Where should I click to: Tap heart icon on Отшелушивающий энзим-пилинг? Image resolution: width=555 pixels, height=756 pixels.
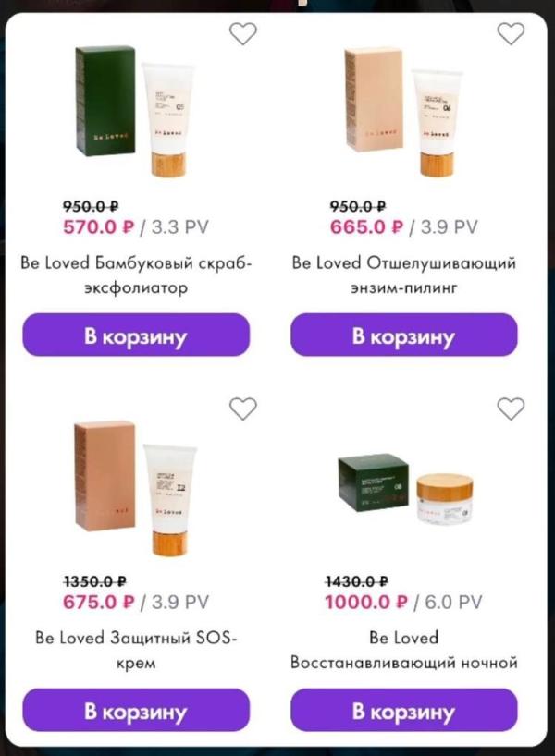coord(511,34)
